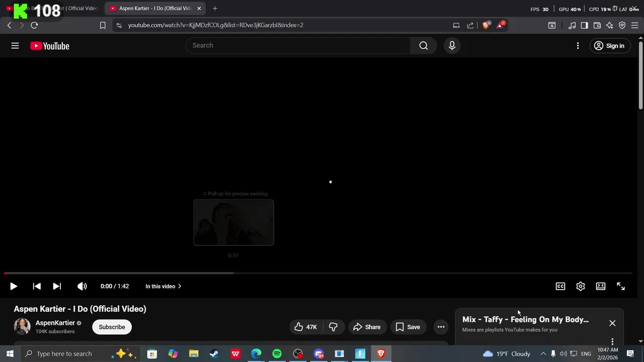
Task: Dislike the video
Action: point(333,327)
